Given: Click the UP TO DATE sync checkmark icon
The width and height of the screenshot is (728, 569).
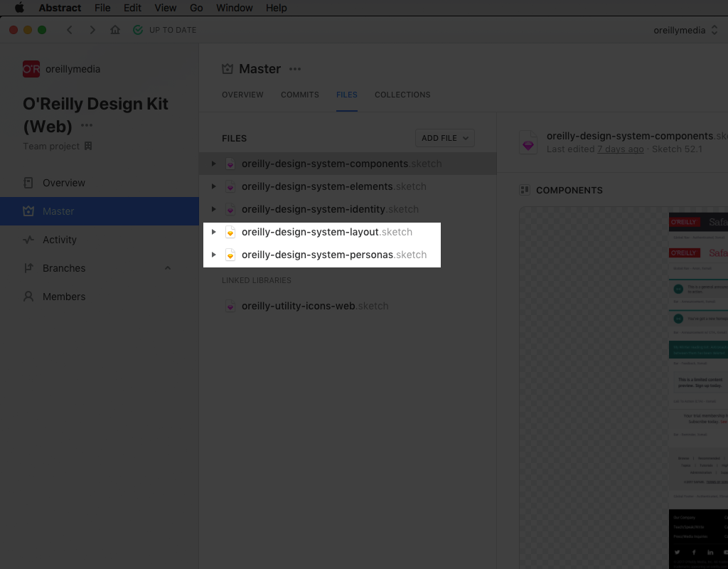Looking at the screenshot, I should 138,30.
